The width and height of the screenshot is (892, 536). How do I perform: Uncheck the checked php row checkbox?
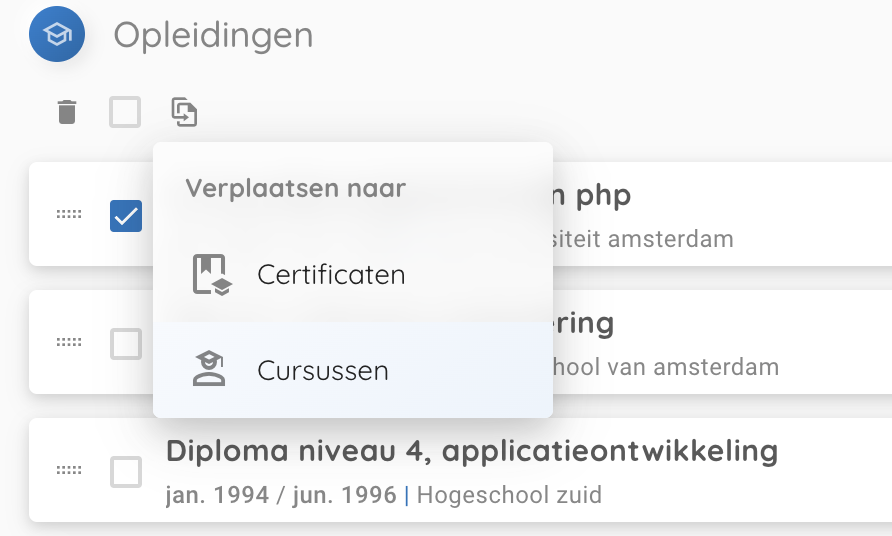[x=126, y=215]
